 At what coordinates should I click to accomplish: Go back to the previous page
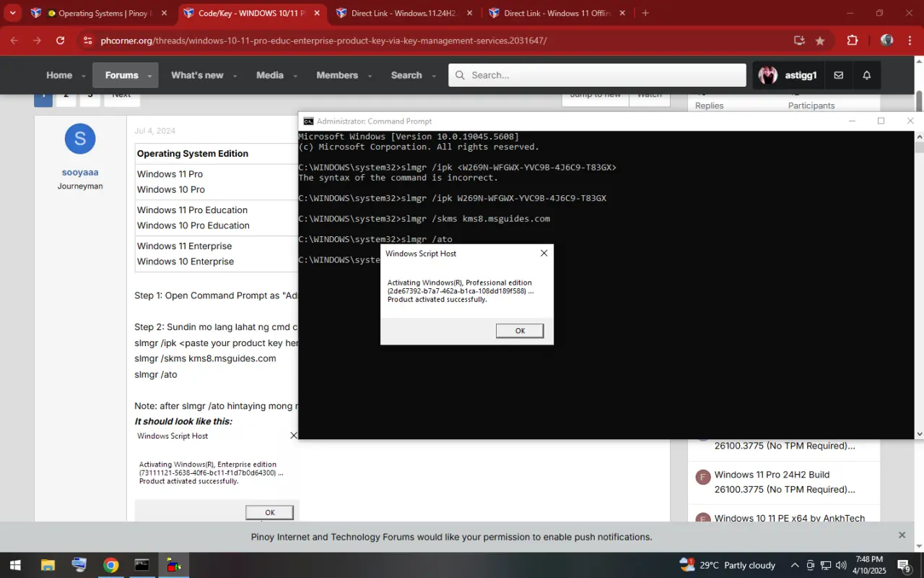[14, 40]
